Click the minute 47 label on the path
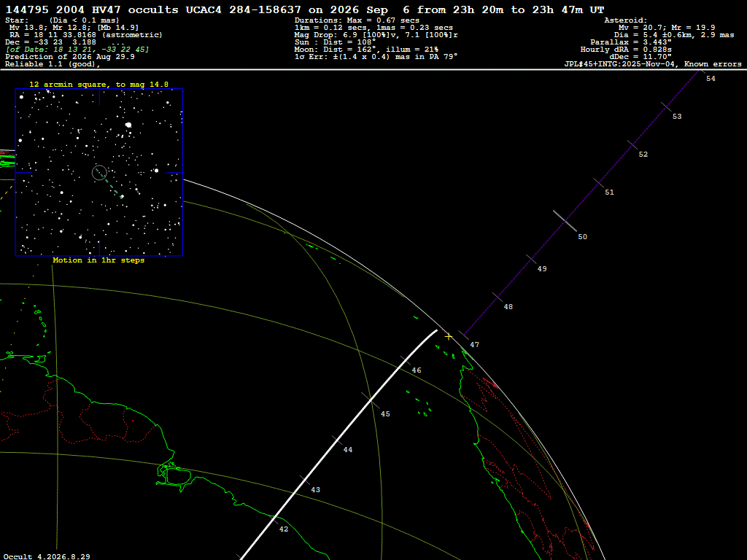The width and height of the screenshot is (747, 560). pyautogui.click(x=474, y=345)
